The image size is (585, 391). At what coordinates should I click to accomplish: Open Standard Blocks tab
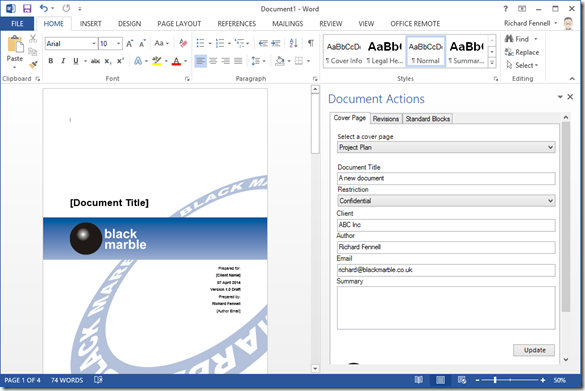428,119
